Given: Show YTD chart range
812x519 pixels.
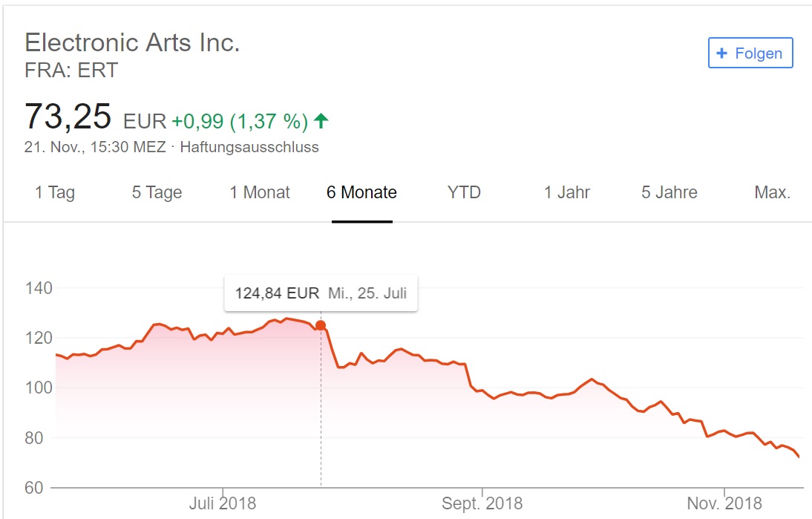Looking at the screenshot, I should [x=464, y=192].
